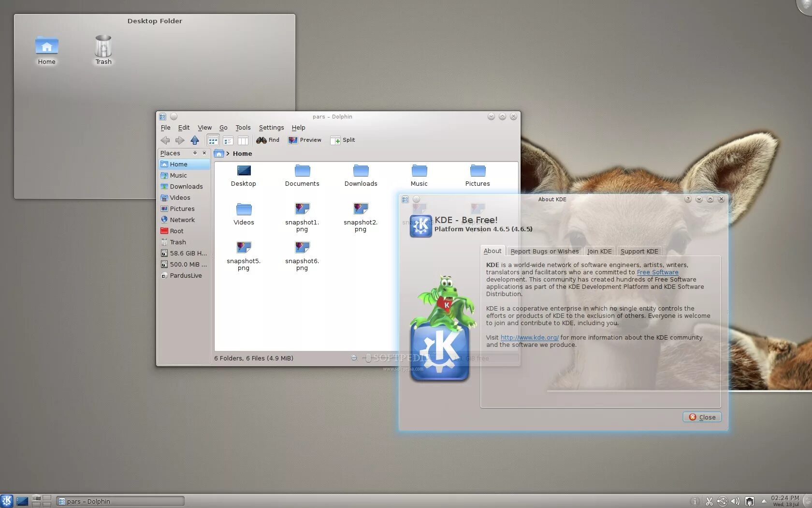Select the 500.0 MiB volume entry
Image resolution: width=812 pixels, height=508 pixels.
(x=184, y=265)
